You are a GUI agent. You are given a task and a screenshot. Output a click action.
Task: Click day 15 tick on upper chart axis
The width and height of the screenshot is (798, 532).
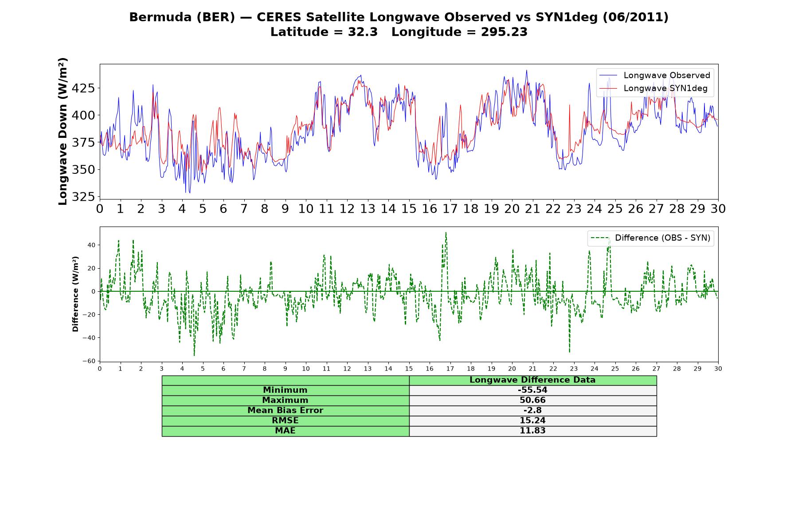(x=409, y=209)
